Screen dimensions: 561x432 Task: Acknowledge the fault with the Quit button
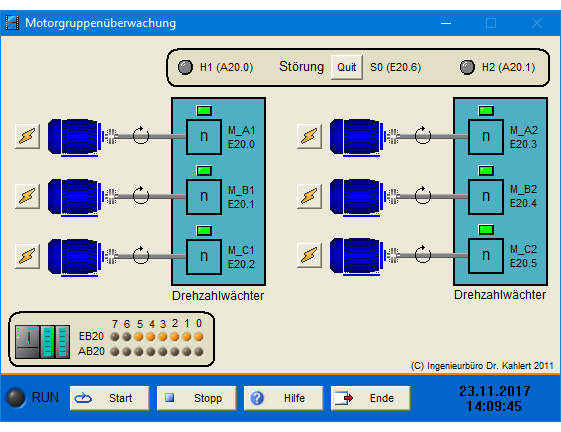pos(347,67)
